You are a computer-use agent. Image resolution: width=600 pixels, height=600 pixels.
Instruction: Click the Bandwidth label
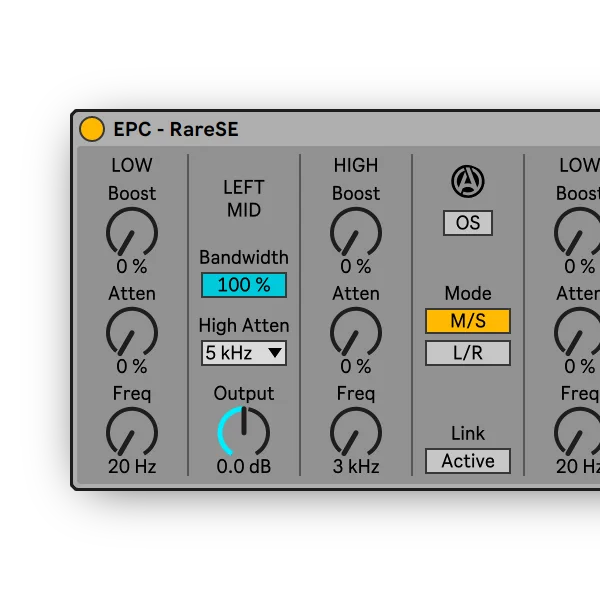pos(244,258)
